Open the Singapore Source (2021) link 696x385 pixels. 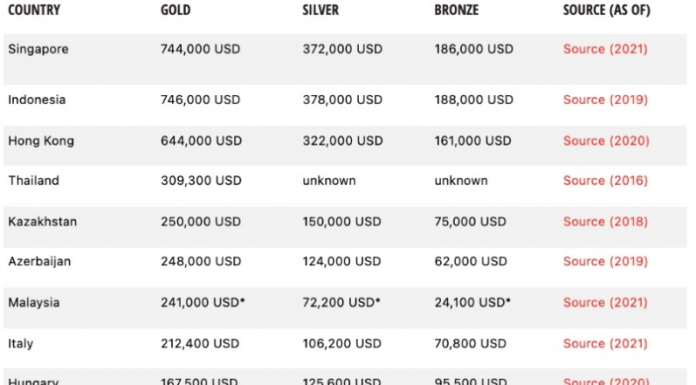coord(605,49)
